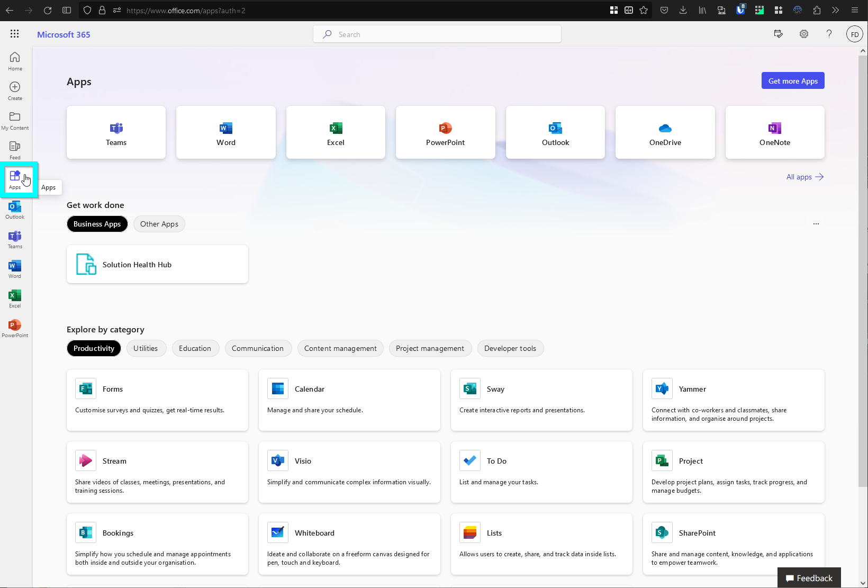Open the settings gear icon
This screenshot has width=868, height=588.
pos(803,34)
